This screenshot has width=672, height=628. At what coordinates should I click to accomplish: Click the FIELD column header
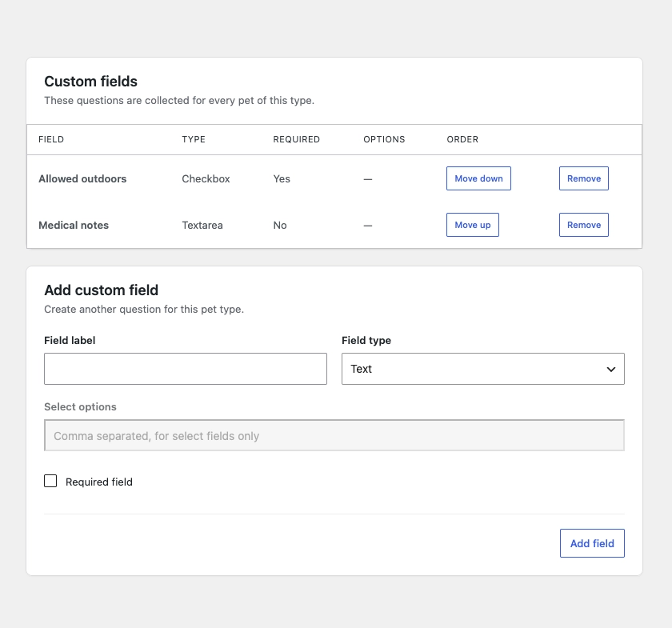51,139
